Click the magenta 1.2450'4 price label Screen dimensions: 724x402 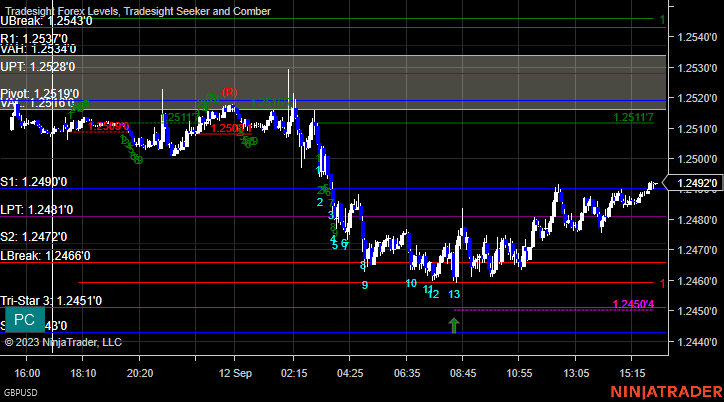633,304
